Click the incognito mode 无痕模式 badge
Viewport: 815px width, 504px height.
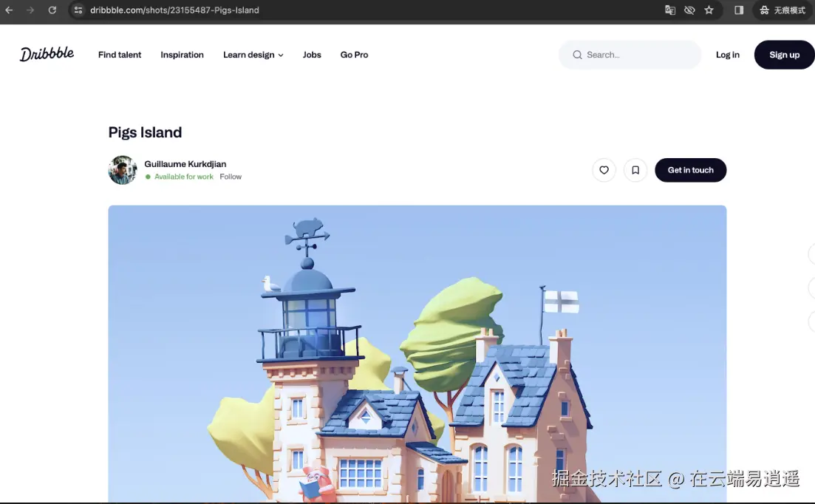coord(782,10)
